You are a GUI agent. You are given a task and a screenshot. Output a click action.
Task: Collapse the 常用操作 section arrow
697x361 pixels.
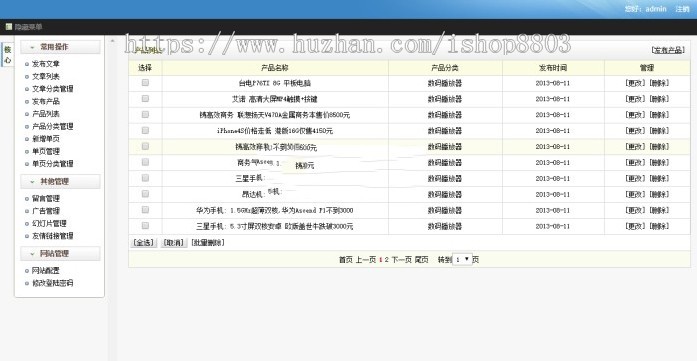32,47
